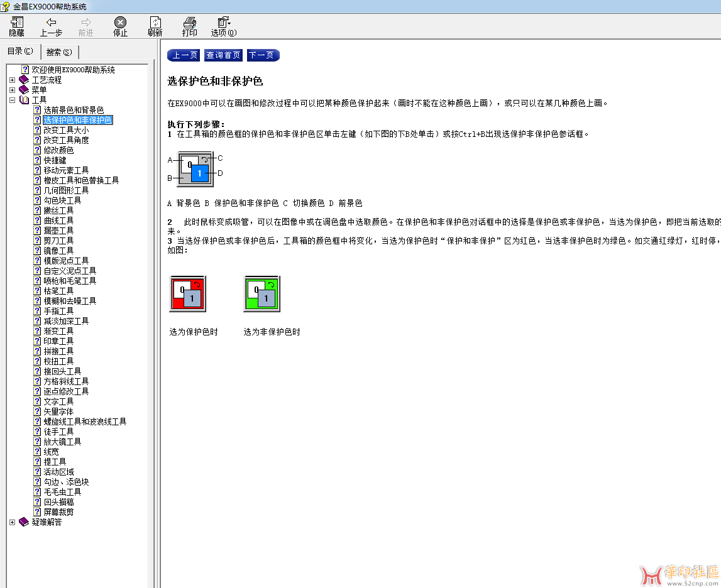Switch to the 目录 (Contents) tab
The height and width of the screenshot is (588, 721).
point(20,52)
